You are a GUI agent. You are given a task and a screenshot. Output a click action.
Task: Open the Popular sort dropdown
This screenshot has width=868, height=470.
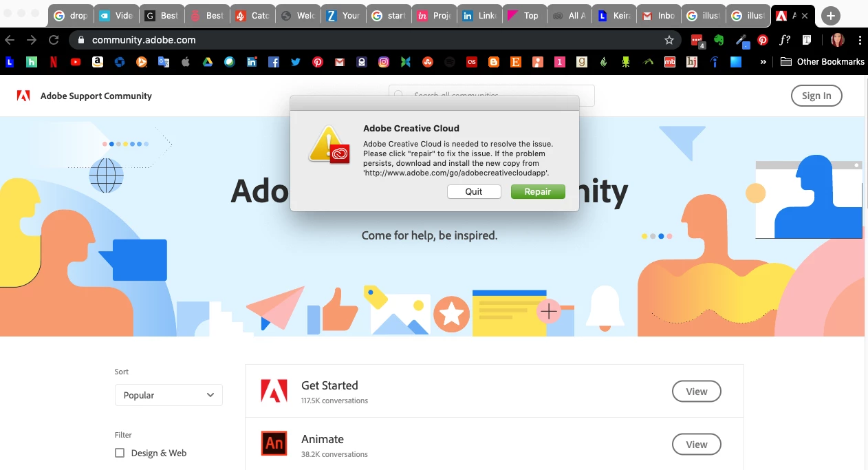point(169,395)
